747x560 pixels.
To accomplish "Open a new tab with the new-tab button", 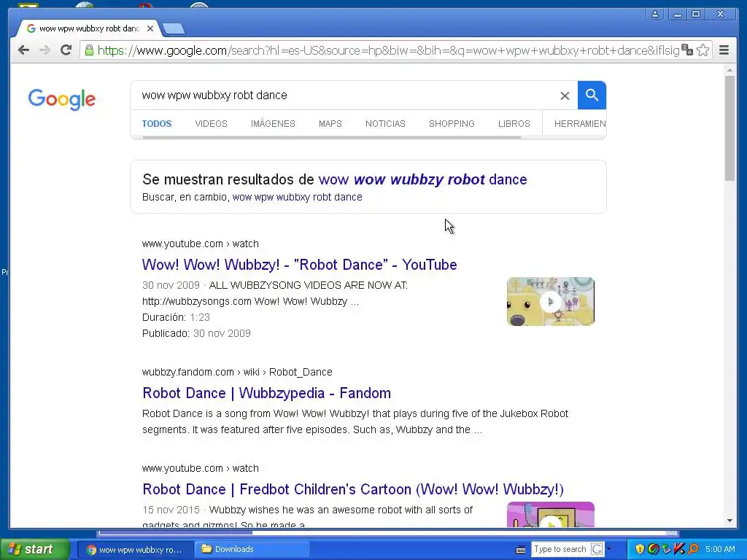I will 174,29.
